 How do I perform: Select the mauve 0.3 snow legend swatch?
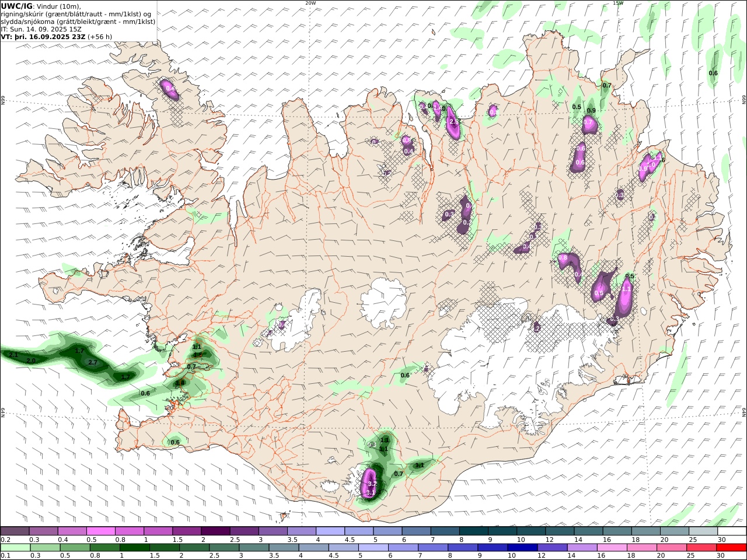43,531
